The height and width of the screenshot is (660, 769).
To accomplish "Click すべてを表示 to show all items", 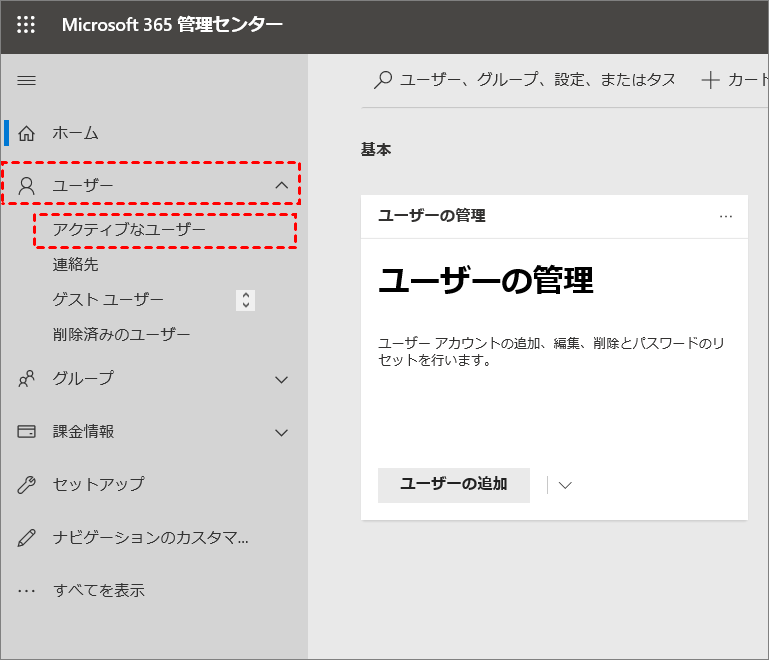I will pyautogui.click(x=99, y=590).
